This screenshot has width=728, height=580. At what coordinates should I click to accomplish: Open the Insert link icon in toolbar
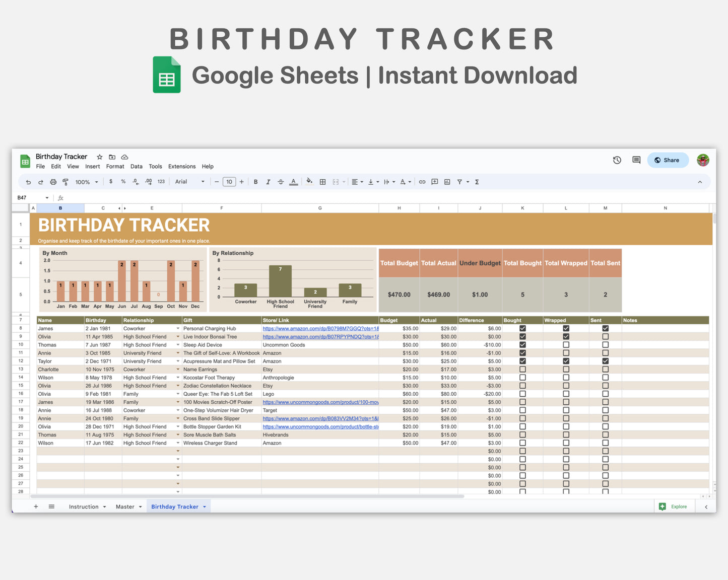pos(422,182)
